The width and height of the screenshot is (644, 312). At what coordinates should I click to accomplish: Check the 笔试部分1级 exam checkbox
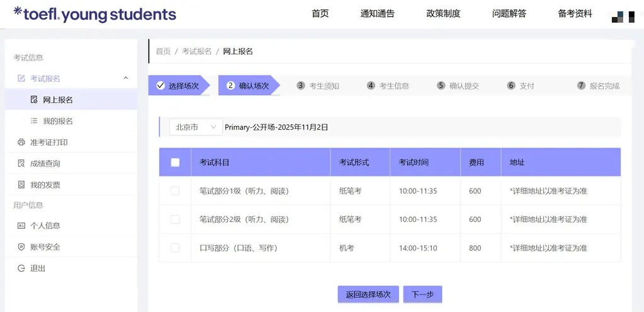(x=175, y=191)
